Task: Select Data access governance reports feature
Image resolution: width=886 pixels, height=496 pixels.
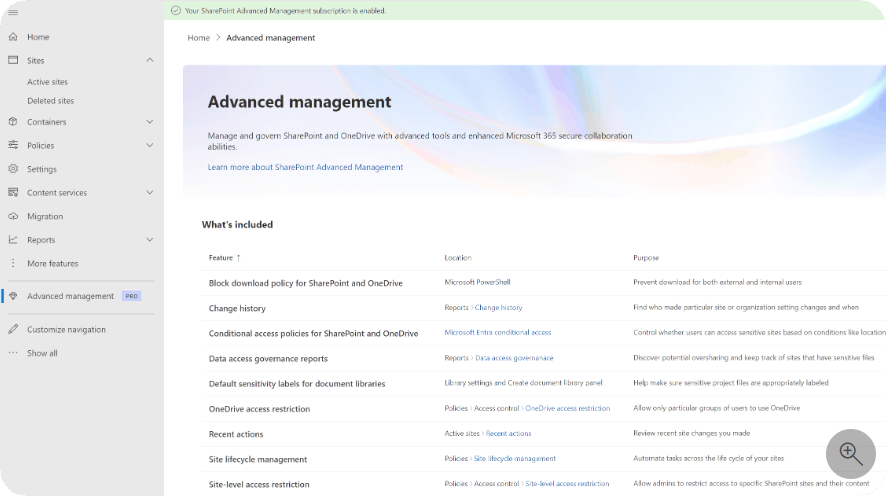Action: (x=268, y=359)
